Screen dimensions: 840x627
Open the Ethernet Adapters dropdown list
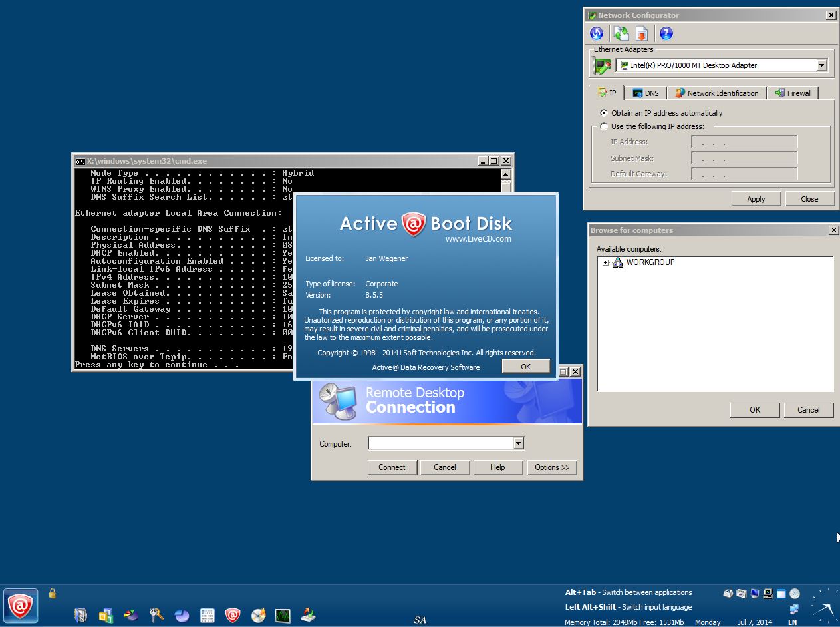(x=821, y=65)
